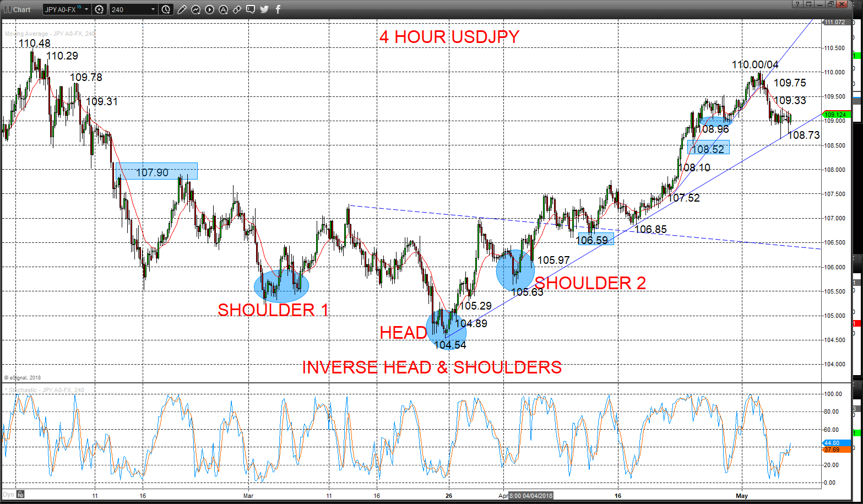Open the time template clock menu
The width and height of the screenshot is (863, 504).
(x=166, y=9)
